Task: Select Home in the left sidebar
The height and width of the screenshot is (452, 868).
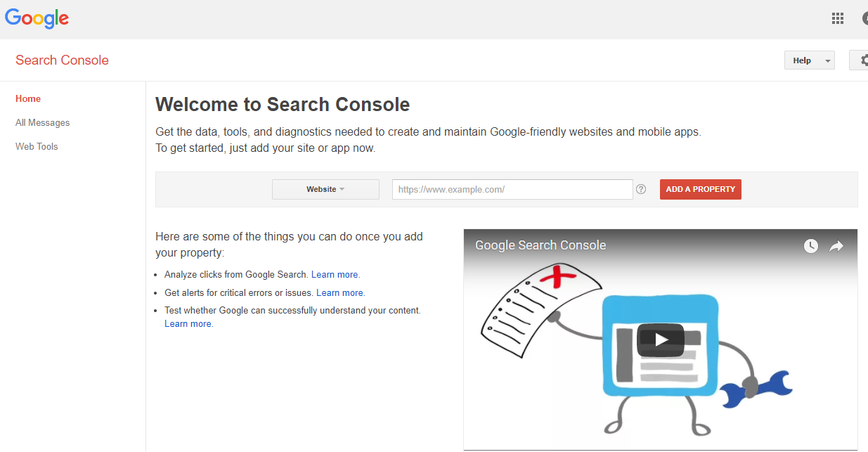Action: [x=28, y=99]
